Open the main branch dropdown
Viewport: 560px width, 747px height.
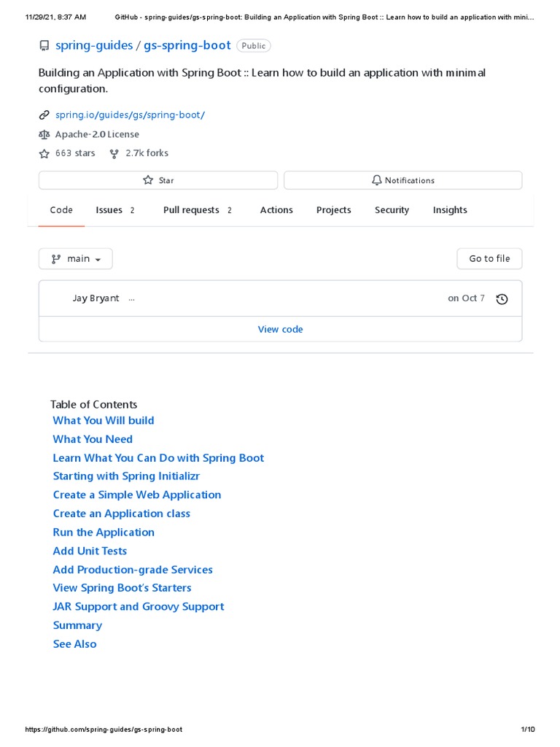(x=76, y=259)
